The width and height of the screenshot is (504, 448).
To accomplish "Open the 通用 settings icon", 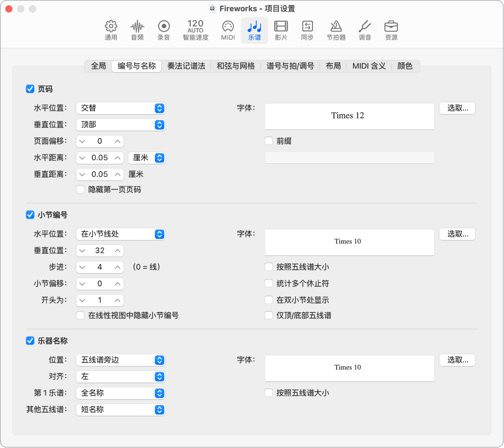I will pos(111,30).
